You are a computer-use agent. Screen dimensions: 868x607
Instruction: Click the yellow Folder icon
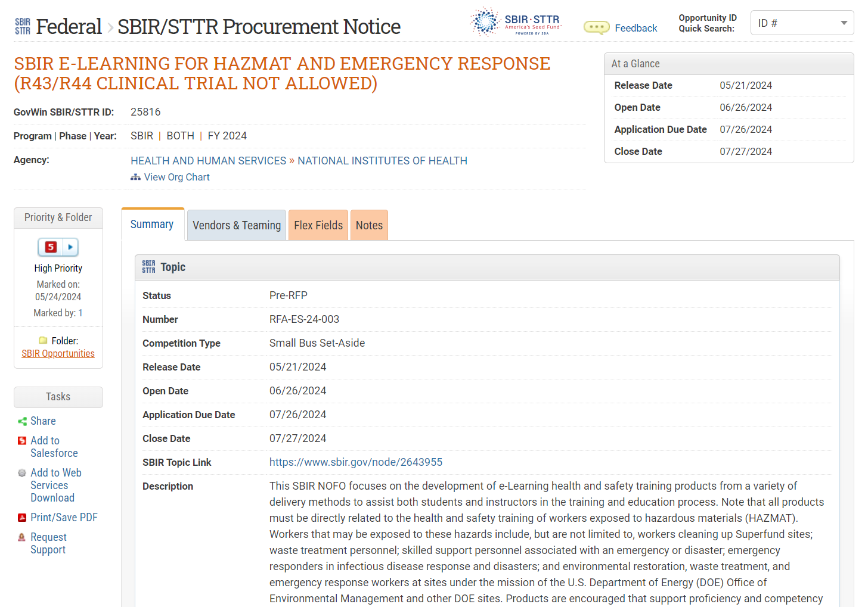[x=43, y=341]
